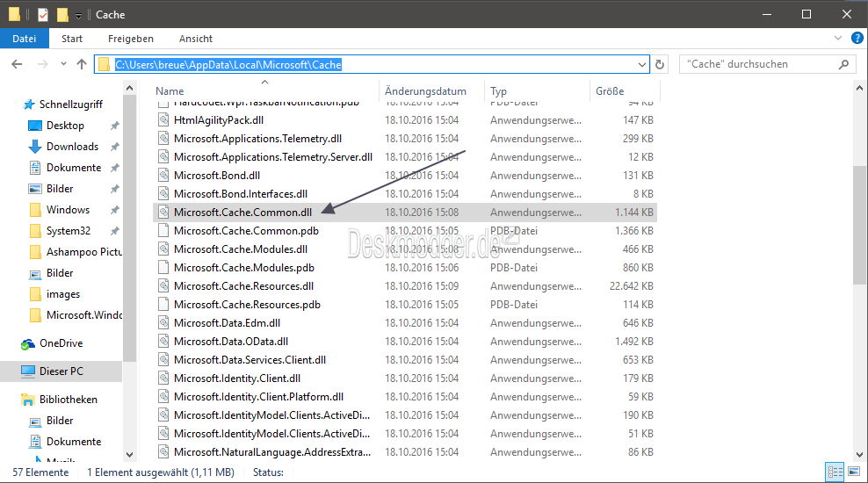Image resolution: width=868 pixels, height=483 pixels.
Task: Click the properties checkmark icon in title bar
Action: tap(43, 14)
